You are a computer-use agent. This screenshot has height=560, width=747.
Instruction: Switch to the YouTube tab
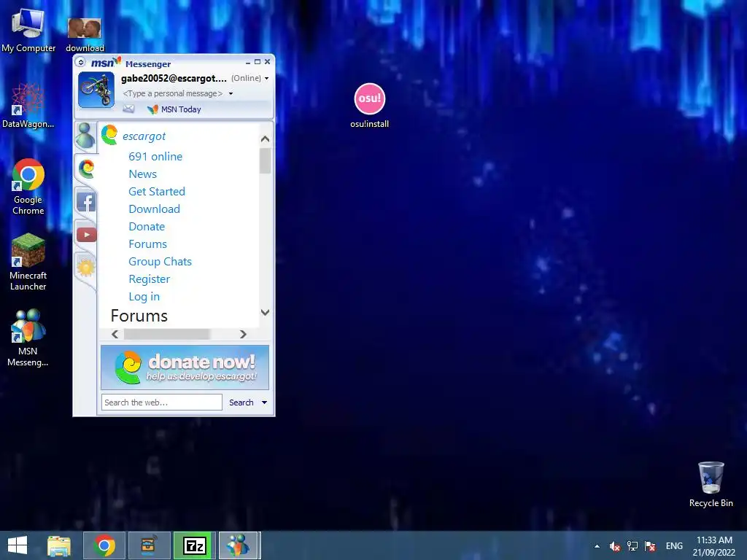(x=86, y=234)
